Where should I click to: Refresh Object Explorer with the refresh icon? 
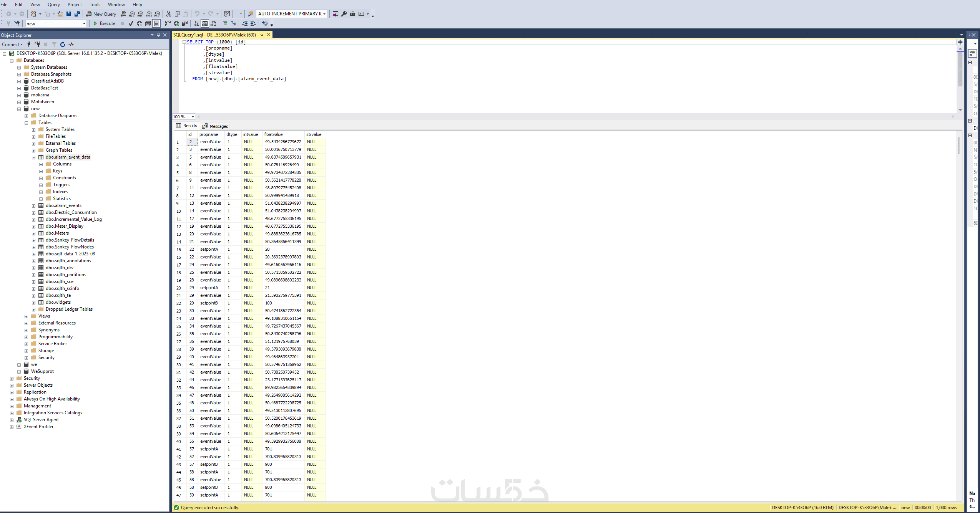coord(62,44)
